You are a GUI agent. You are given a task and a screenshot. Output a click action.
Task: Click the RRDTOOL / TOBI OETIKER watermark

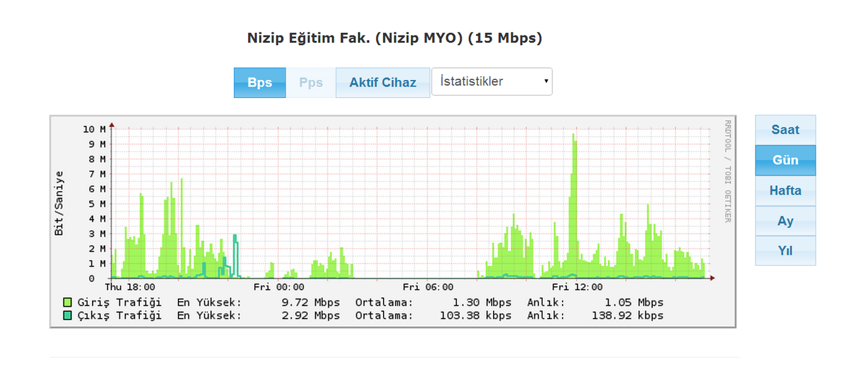click(x=728, y=171)
